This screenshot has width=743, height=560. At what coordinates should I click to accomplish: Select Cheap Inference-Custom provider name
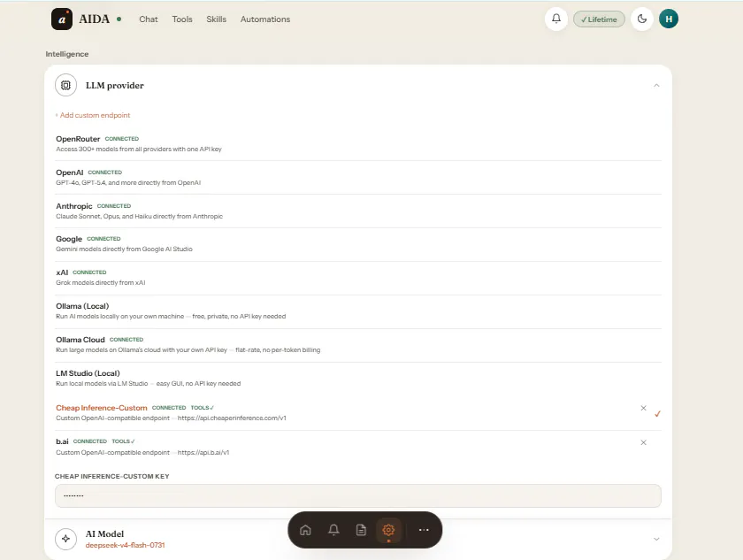click(102, 408)
